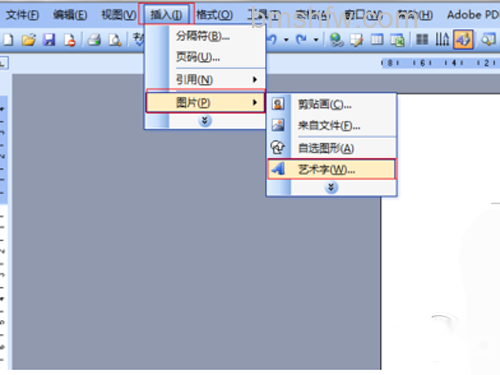Change text direction icon

point(442,40)
